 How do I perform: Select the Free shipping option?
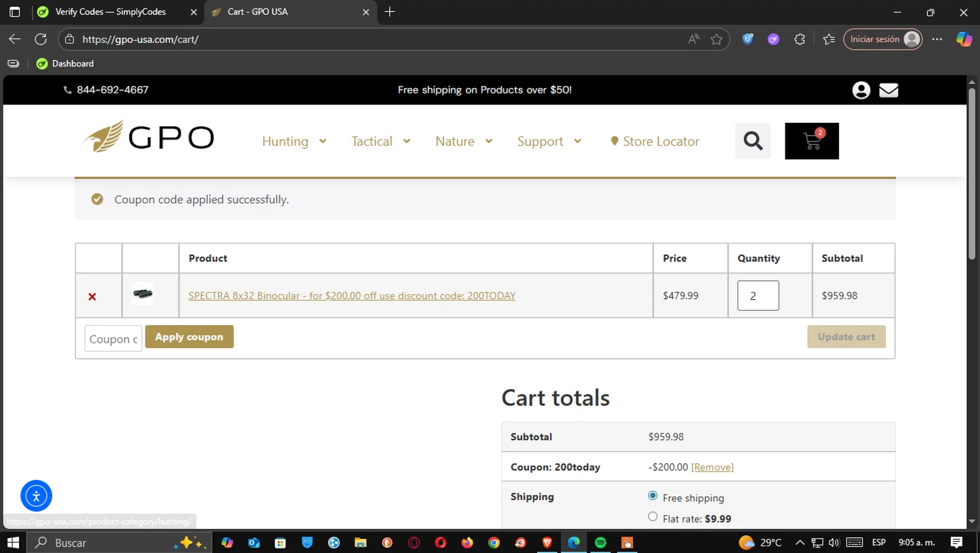click(653, 496)
